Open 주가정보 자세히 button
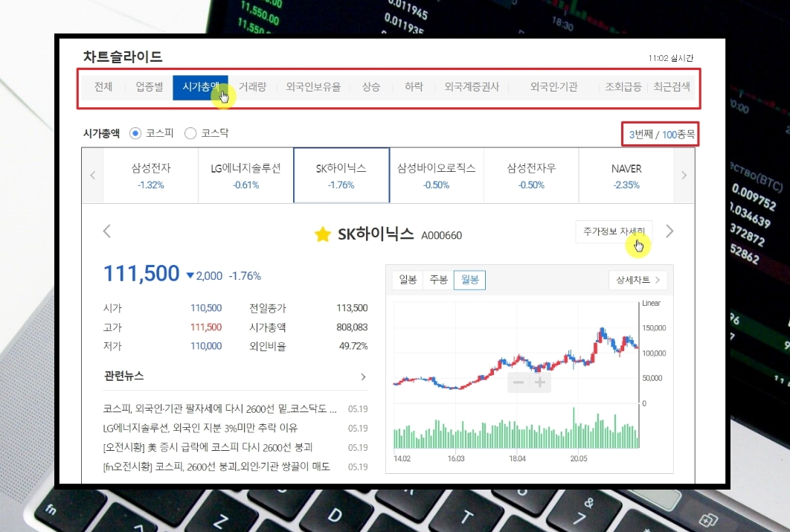This screenshot has width=790, height=532. pyautogui.click(x=614, y=231)
